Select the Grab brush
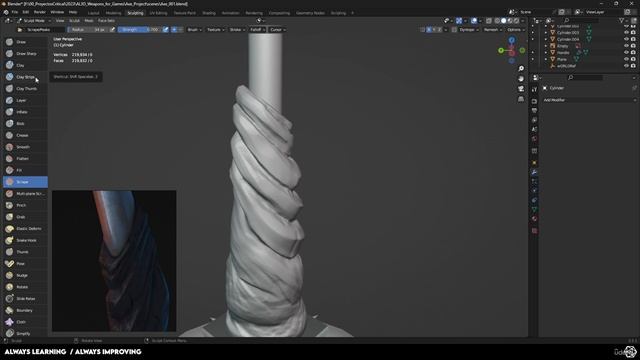Screen dimensions: 640x360 point(25,217)
